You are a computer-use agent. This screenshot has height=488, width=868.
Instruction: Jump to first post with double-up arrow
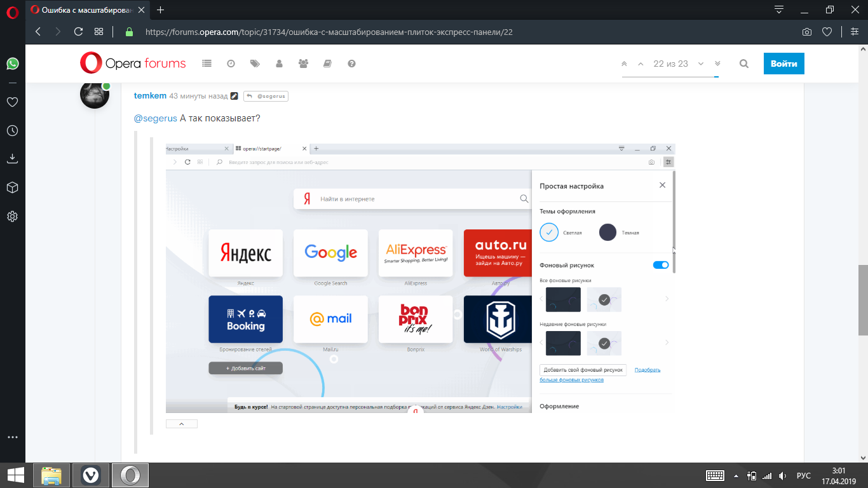pos(624,64)
